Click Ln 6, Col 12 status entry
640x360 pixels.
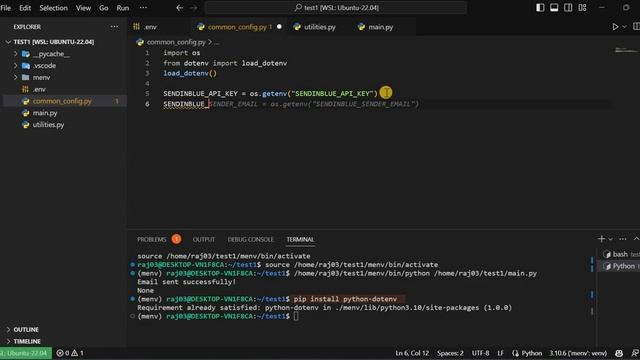point(412,353)
